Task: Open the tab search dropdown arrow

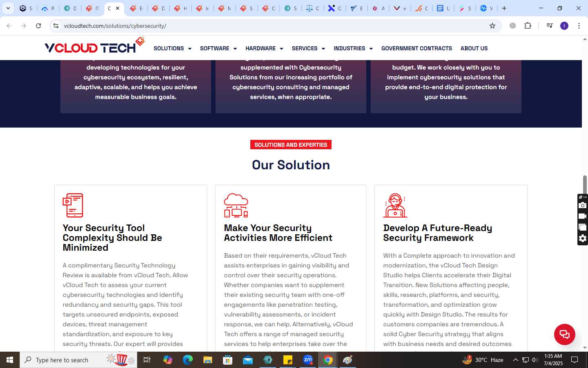Action: click(x=8, y=8)
